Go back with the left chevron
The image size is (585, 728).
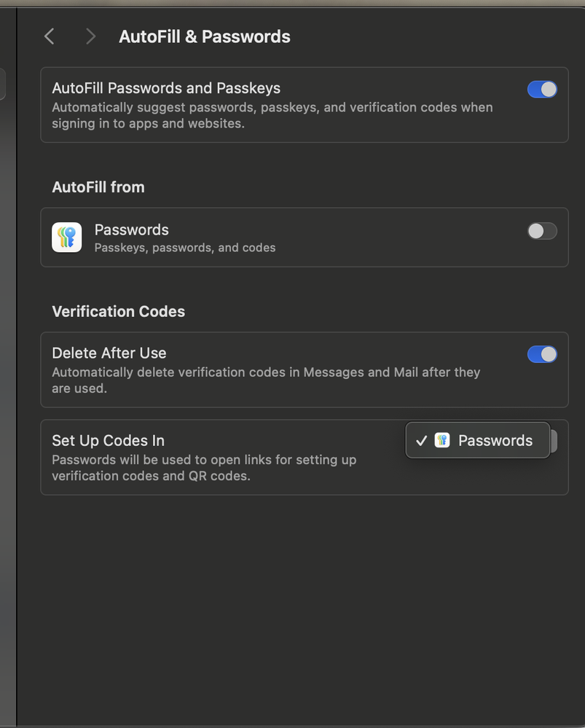(50, 36)
